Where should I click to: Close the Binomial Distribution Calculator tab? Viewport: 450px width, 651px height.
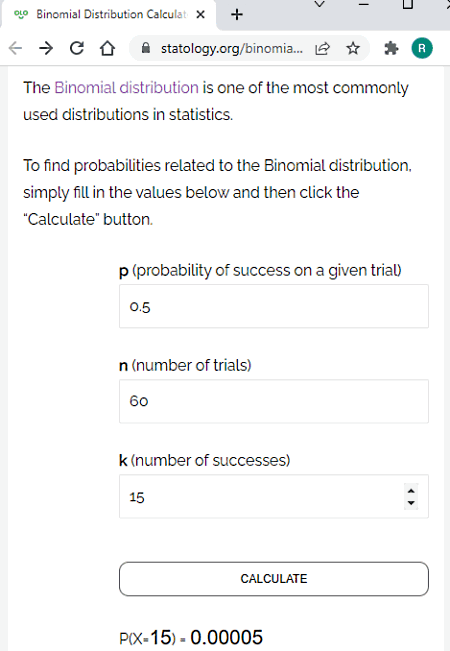coord(201,15)
